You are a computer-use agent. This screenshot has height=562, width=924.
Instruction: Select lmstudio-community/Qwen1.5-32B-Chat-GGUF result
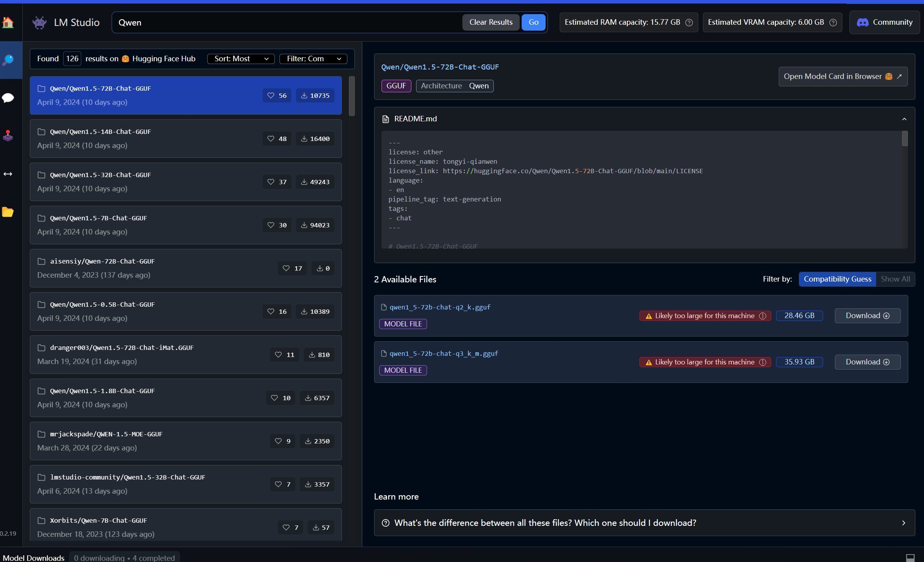coord(186,484)
